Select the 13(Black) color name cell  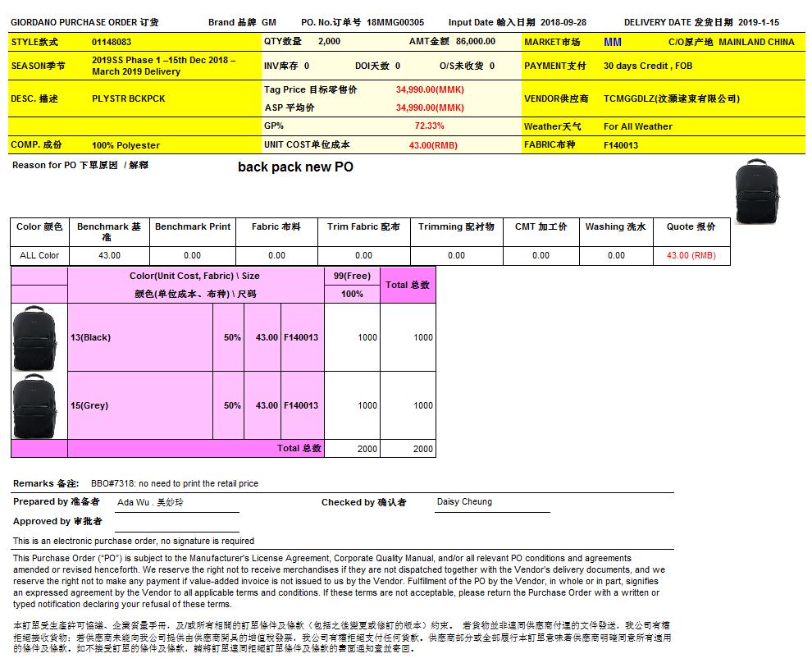[90, 337]
